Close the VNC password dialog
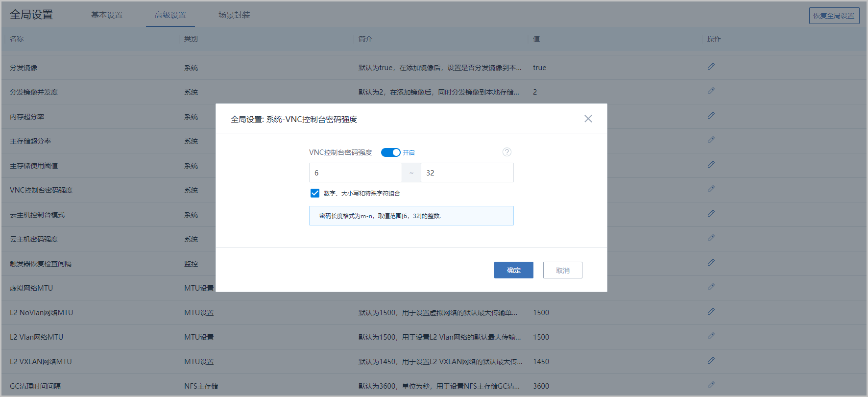The image size is (868, 397). click(588, 119)
